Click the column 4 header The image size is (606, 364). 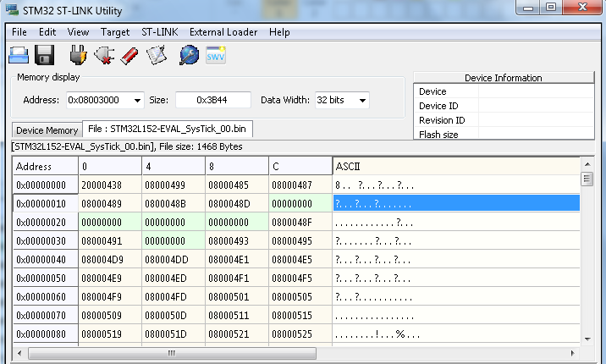(174, 167)
